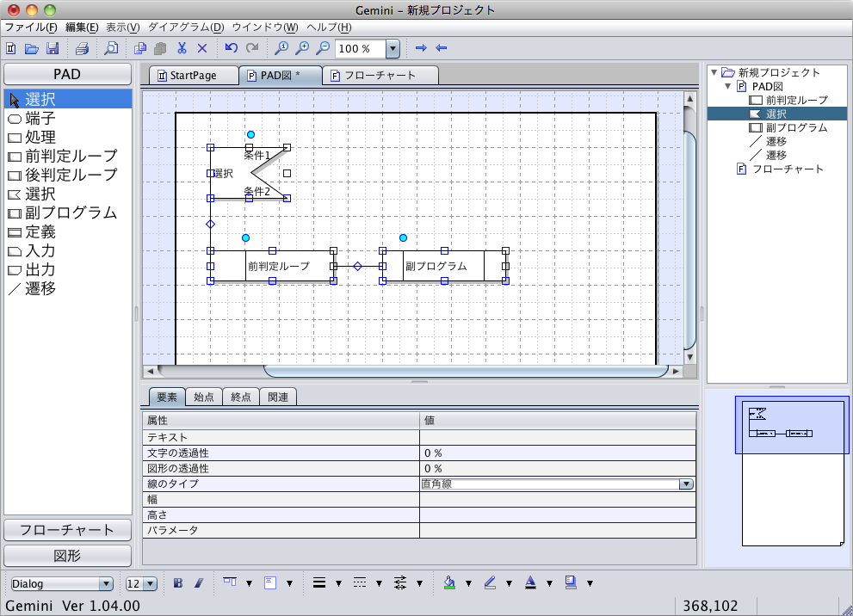Open the 図形 palette button

point(67,556)
